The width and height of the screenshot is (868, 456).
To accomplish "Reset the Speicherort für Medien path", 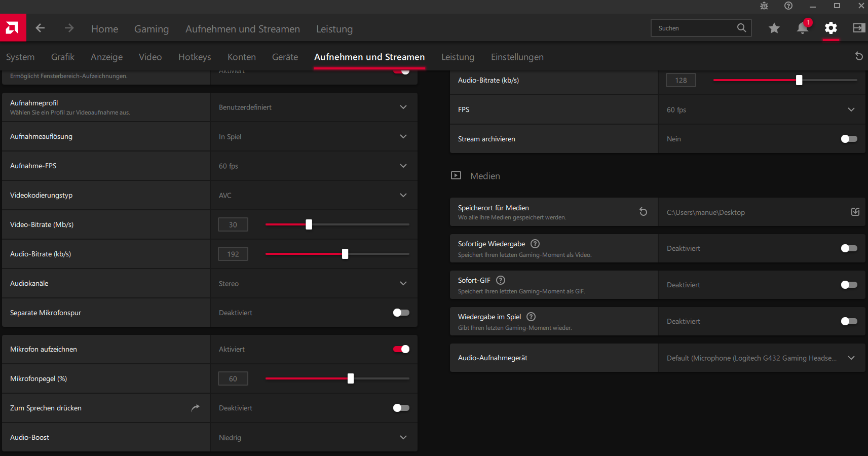I will pos(643,212).
